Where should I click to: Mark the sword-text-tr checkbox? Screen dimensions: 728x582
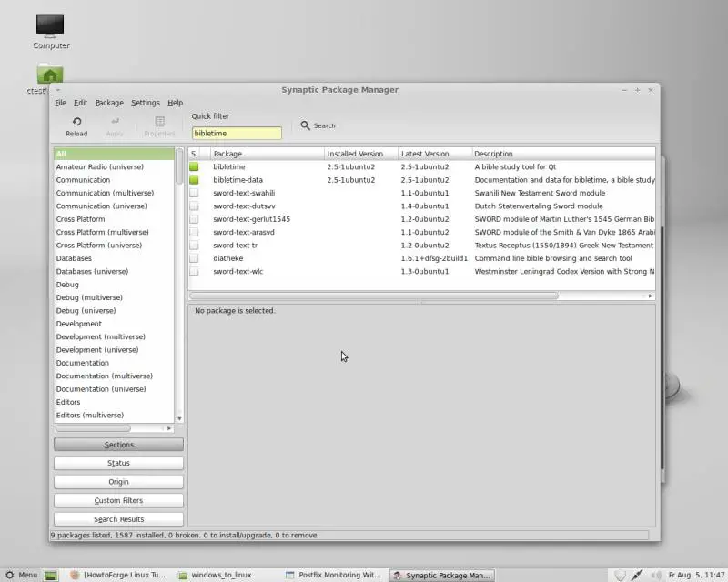194,245
